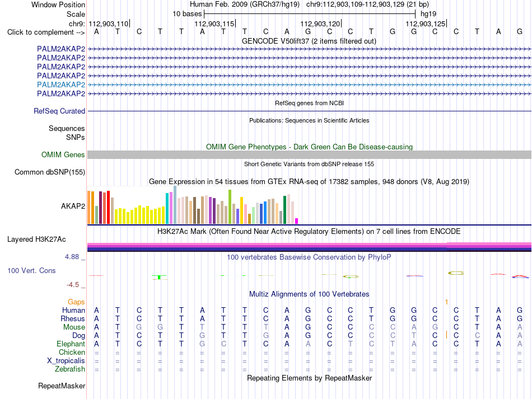Select the 'Mouse' species row label
The height and width of the screenshot is (399, 532).
(74, 327)
